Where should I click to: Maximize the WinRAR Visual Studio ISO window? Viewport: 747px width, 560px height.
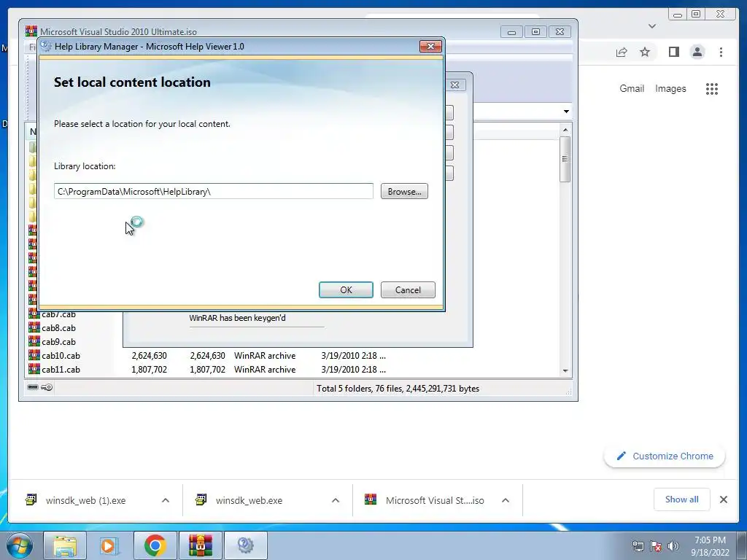pos(535,32)
